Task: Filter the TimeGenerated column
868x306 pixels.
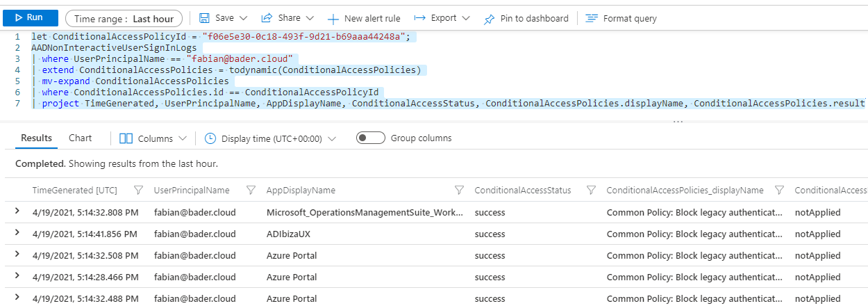Action: coord(138,191)
